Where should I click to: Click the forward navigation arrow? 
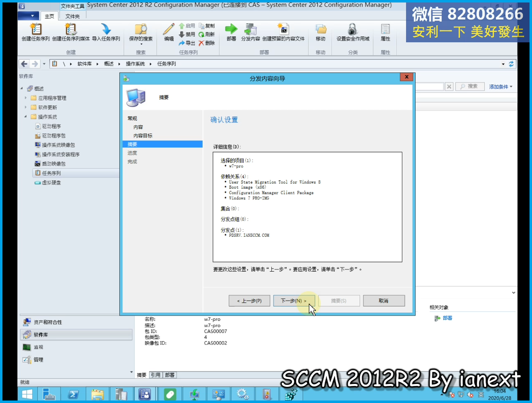35,64
